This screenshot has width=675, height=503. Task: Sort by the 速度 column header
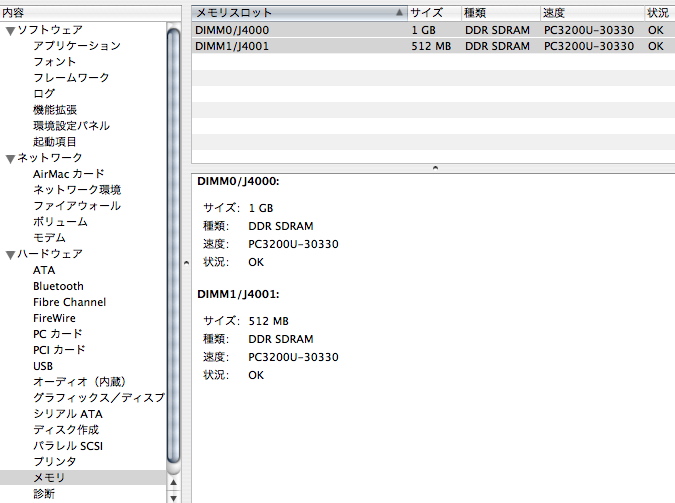pos(590,13)
